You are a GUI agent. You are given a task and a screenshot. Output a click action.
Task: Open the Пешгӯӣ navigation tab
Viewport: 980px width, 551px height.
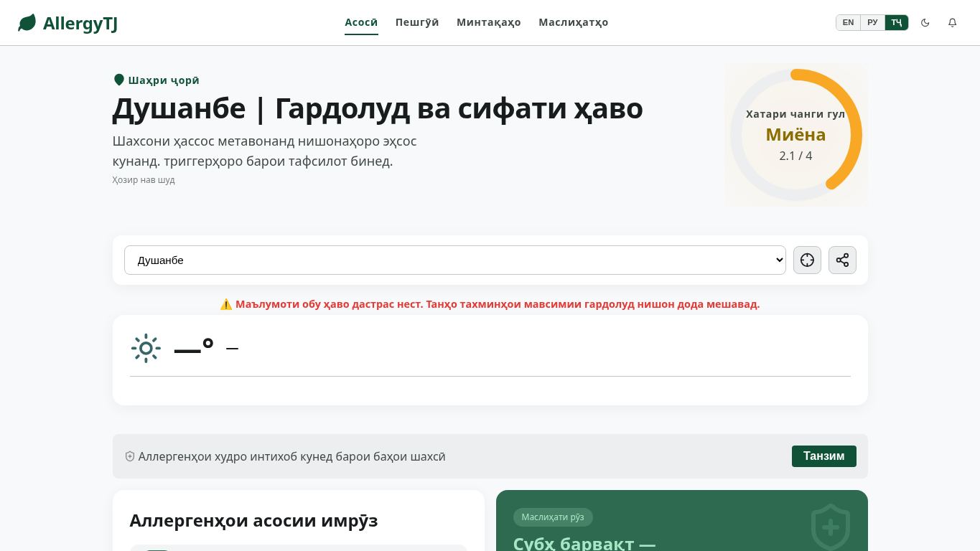tap(417, 22)
